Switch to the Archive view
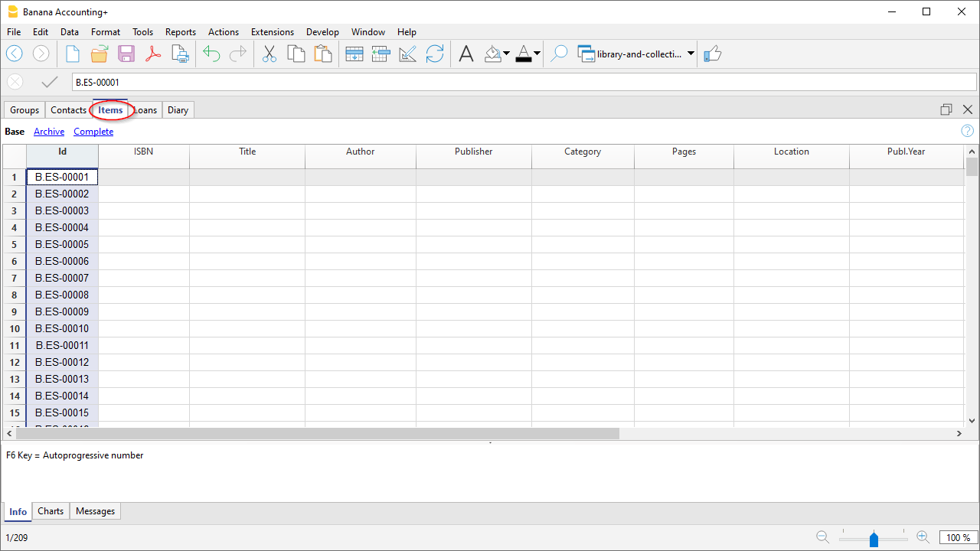Screen dimensions: 980x551 coord(49,132)
